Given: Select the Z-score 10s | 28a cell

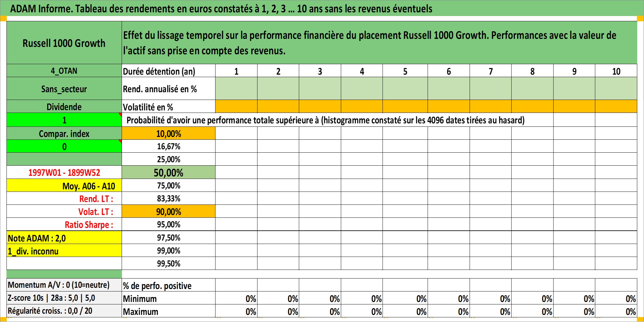Looking at the screenshot, I should [x=64, y=298].
